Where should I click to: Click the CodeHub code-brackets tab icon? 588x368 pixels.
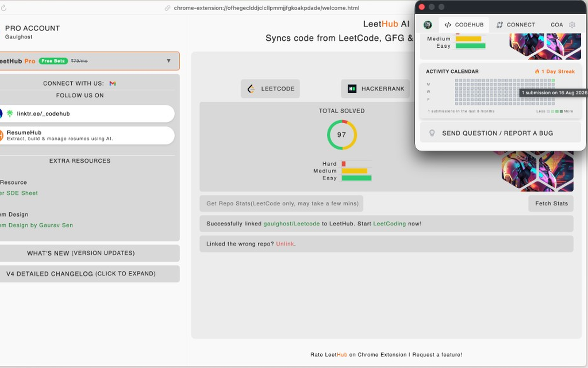[x=448, y=25]
